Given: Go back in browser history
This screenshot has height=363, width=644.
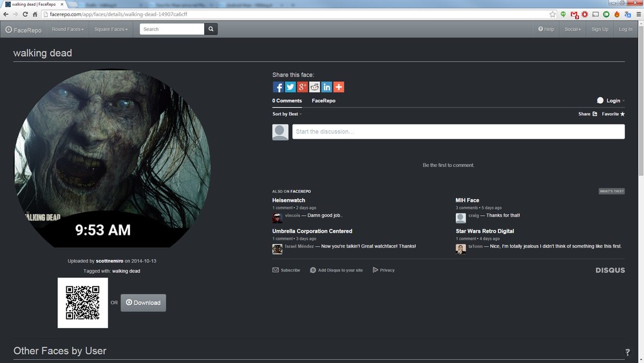Looking at the screenshot, I should [x=6, y=14].
